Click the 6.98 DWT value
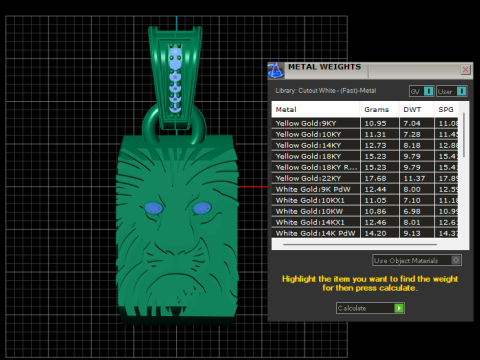 click(x=412, y=212)
